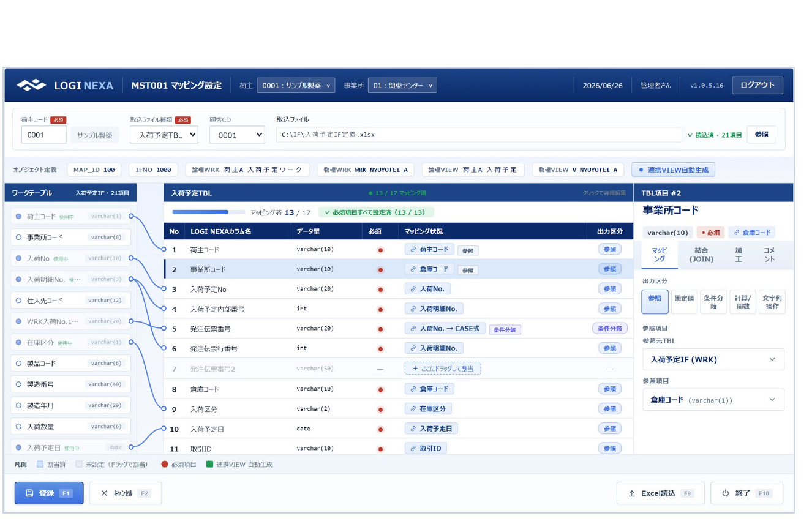Open the 顧客CD dropdown
The image size is (812, 524).
pyautogui.click(x=237, y=135)
